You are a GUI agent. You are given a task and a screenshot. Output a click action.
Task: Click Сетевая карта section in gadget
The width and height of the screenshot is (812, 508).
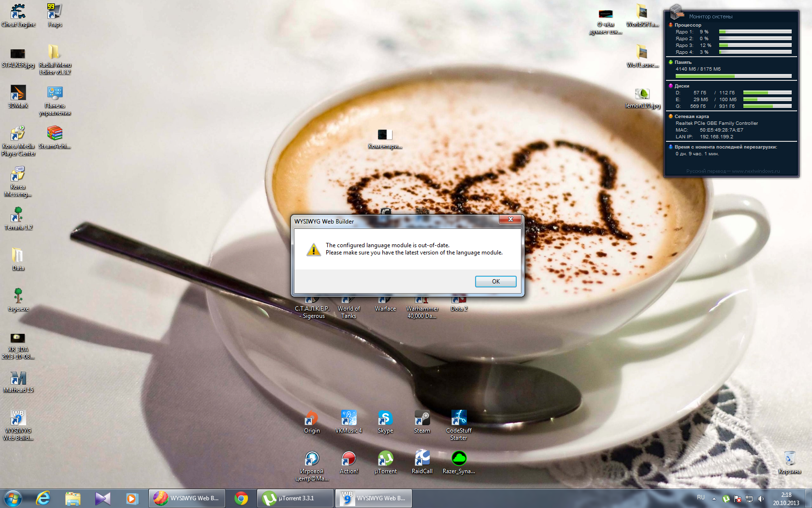pos(691,116)
